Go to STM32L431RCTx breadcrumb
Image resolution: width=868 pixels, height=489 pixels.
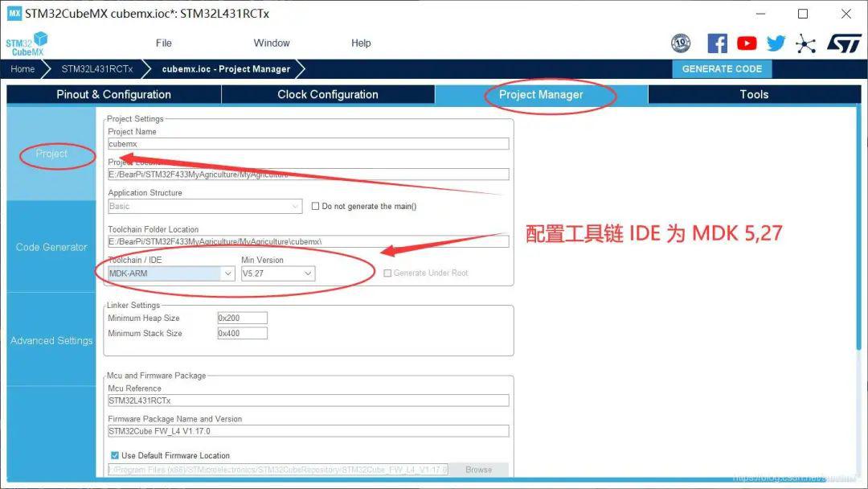click(97, 69)
